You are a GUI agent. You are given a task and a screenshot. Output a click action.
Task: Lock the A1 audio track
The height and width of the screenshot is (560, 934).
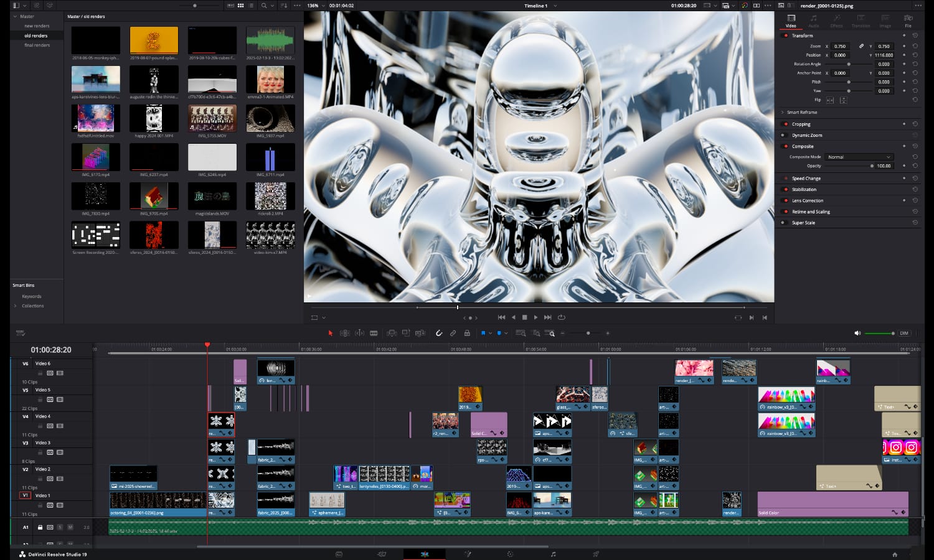pyautogui.click(x=40, y=527)
